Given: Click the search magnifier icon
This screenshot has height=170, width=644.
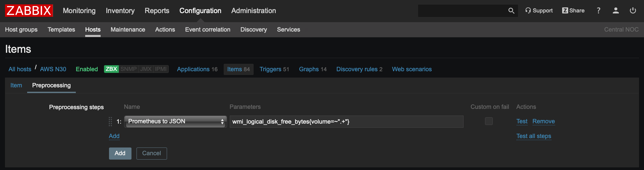Looking at the screenshot, I should coord(511,11).
